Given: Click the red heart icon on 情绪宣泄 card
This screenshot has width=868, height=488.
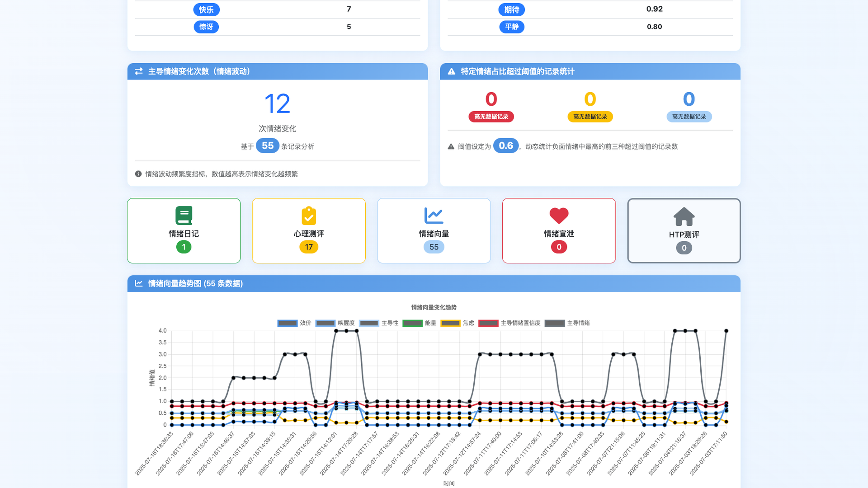Looking at the screenshot, I should coord(559,216).
